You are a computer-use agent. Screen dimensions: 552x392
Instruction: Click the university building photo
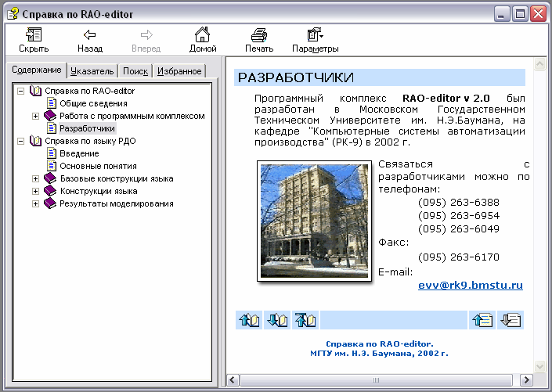coord(315,221)
